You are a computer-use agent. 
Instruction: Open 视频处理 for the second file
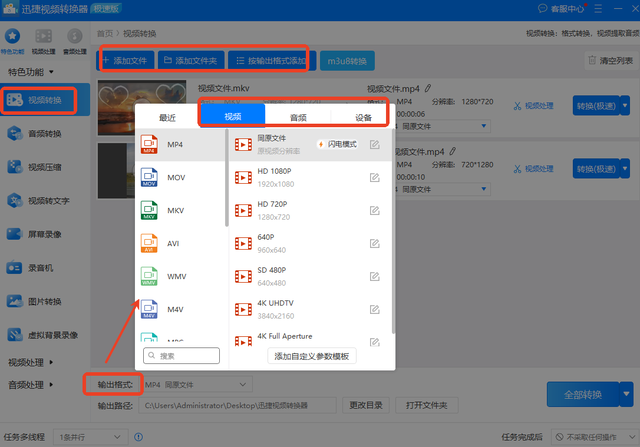[x=533, y=169]
